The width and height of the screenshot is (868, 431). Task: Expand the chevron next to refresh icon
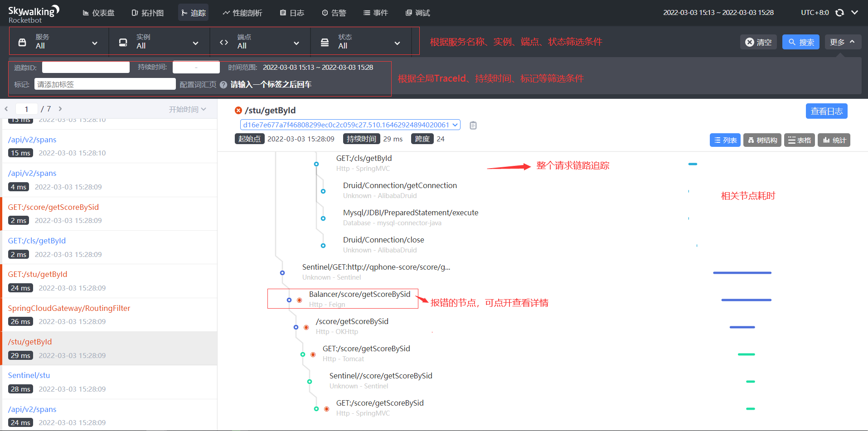click(854, 13)
